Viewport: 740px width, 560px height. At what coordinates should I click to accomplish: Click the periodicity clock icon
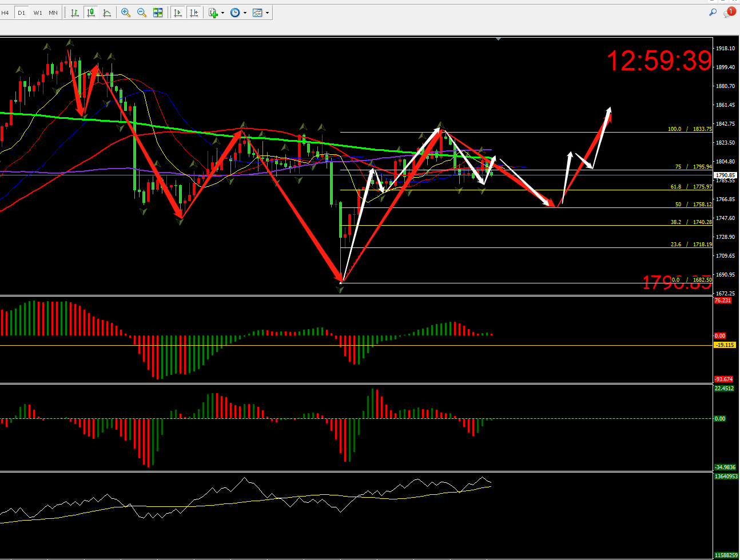point(235,13)
